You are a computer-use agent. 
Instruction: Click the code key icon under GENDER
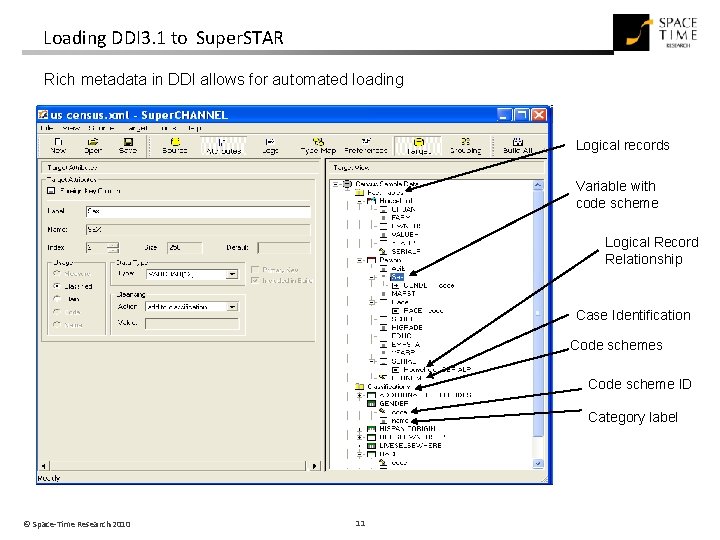[383, 412]
